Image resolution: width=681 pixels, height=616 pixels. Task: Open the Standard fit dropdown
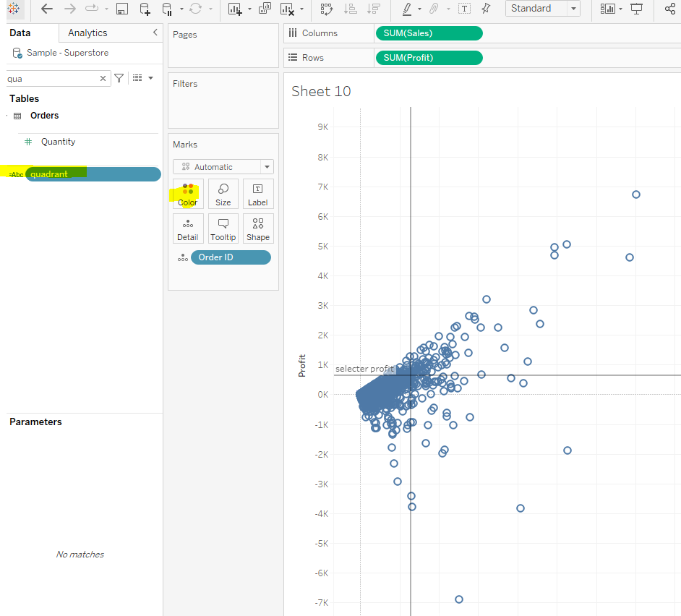[x=542, y=9]
